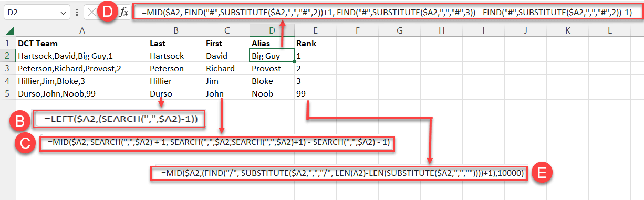Click the red circle labeled D

coord(108,12)
